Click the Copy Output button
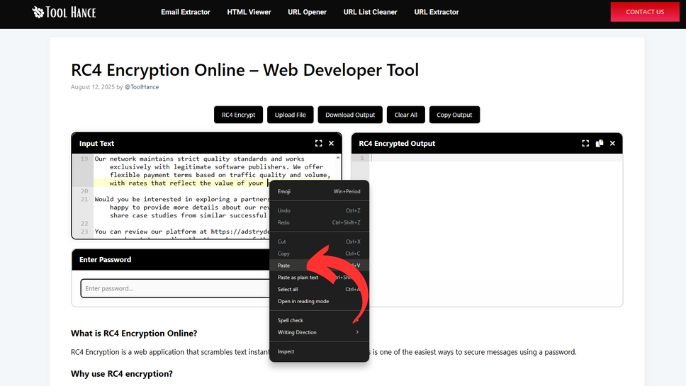 454,115
